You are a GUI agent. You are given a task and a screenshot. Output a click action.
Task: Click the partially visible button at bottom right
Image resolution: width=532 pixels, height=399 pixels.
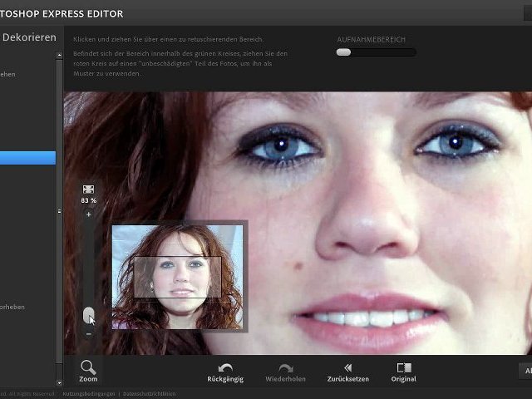coord(525,370)
